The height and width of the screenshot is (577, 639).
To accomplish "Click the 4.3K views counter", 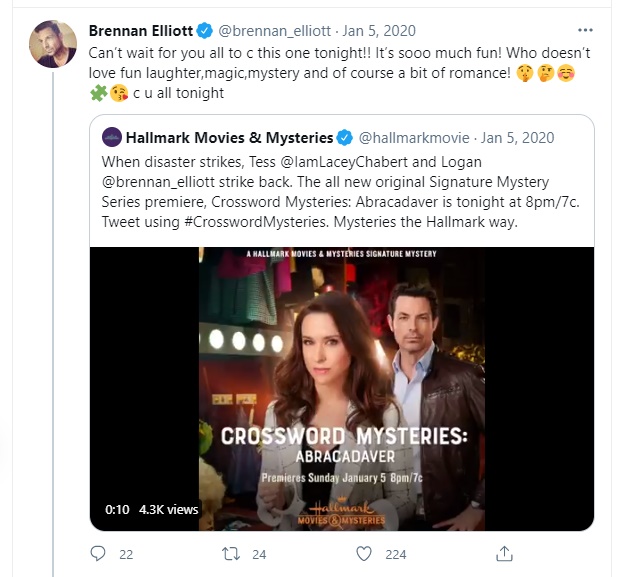I will tap(169, 509).
